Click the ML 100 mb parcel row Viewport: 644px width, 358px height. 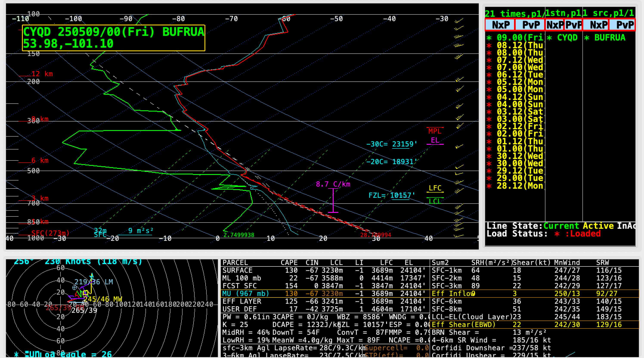click(325, 278)
